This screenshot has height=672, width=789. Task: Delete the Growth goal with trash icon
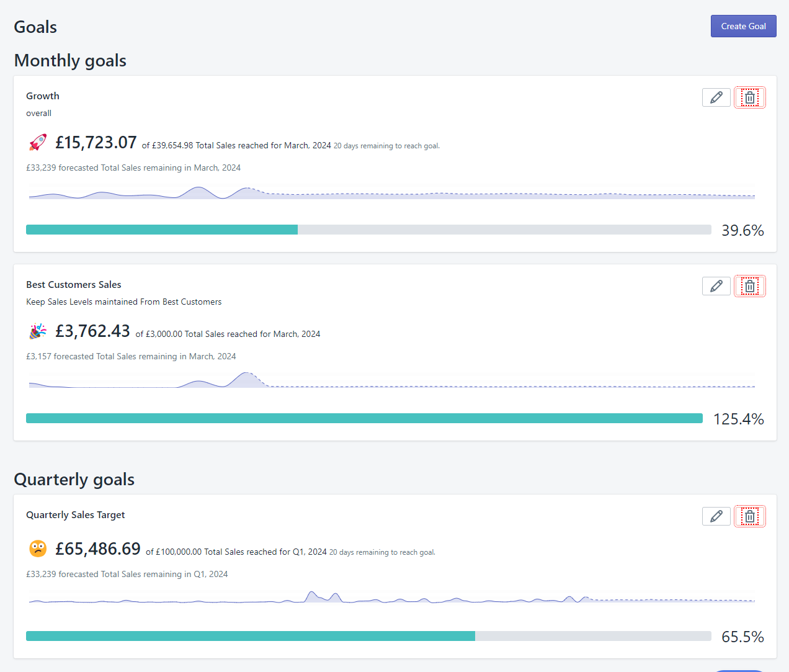click(750, 97)
